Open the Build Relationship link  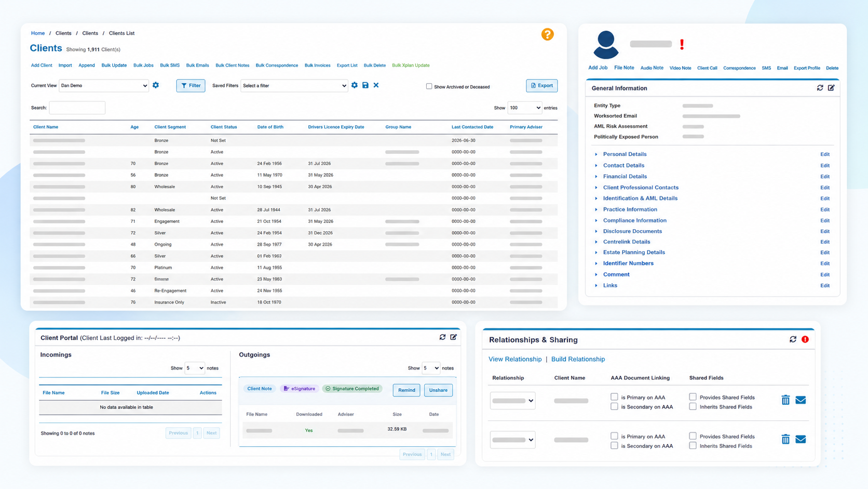(x=578, y=359)
